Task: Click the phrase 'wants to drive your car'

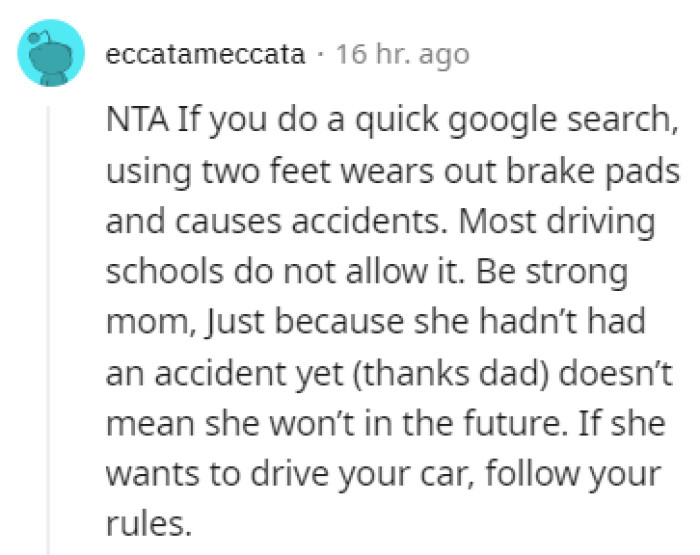Action: [290, 474]
